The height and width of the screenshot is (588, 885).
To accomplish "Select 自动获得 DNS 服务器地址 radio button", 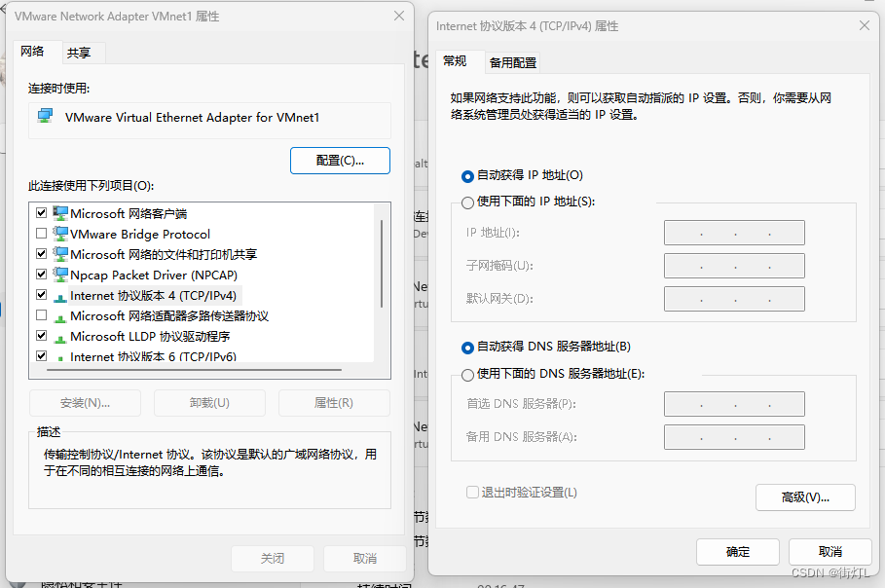I will [467, 348].
